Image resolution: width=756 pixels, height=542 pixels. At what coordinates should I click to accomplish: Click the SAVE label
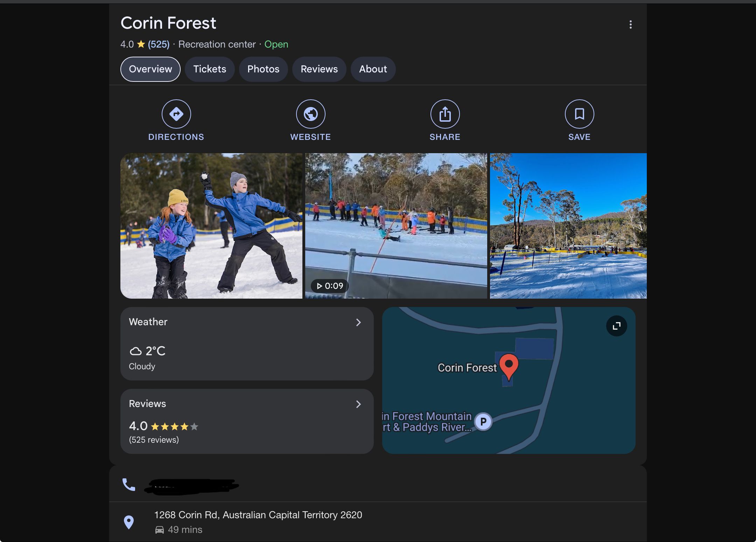pos(579,137)
